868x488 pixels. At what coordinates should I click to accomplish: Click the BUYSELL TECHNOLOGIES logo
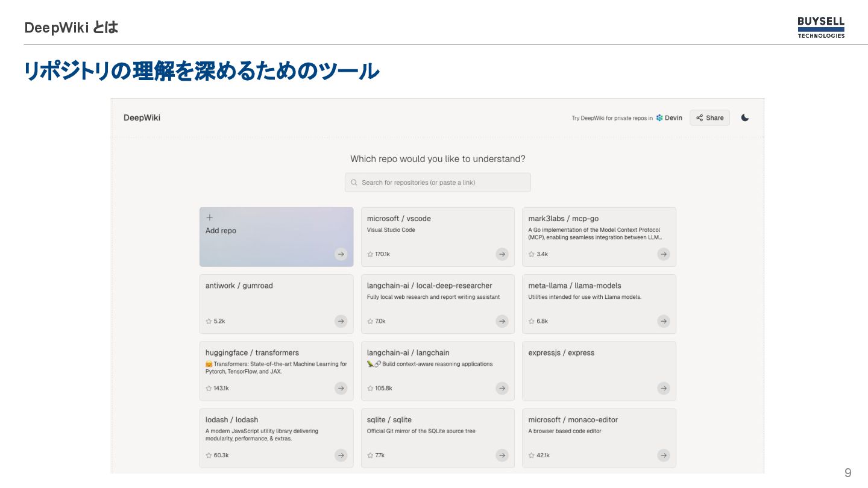point(821,28)
